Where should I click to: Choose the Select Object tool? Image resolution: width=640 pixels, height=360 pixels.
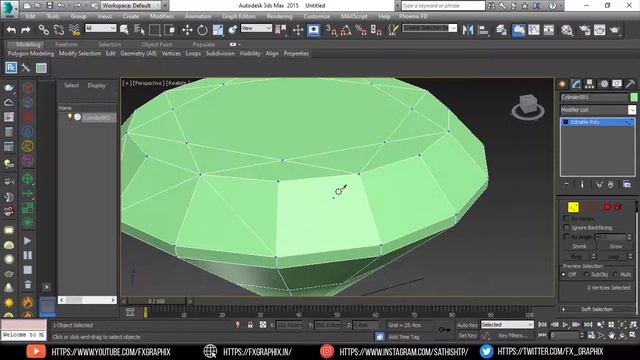click(x=124, y=30)
